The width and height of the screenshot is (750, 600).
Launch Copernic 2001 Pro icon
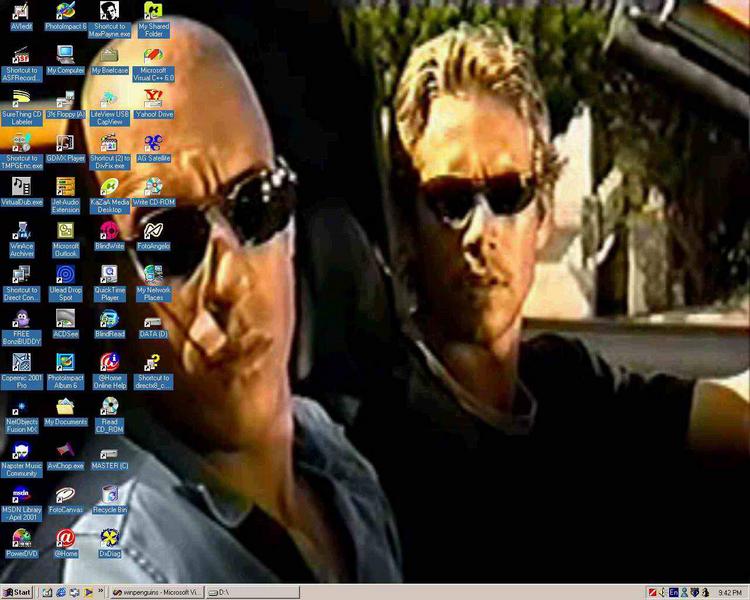[x=21, y=372]
